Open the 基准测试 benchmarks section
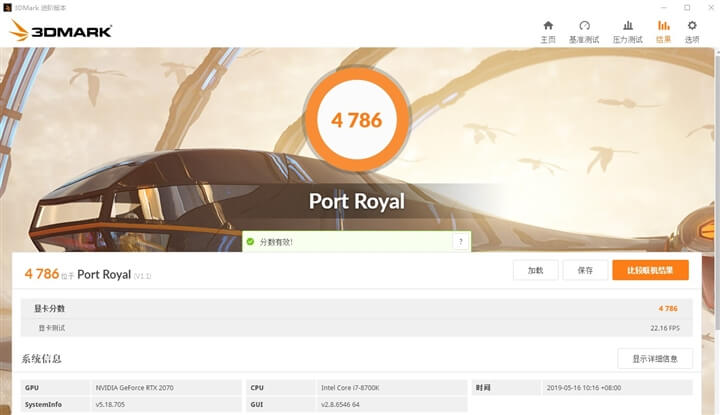Screen dimensions: 720x415 click(x=584, y=31)
